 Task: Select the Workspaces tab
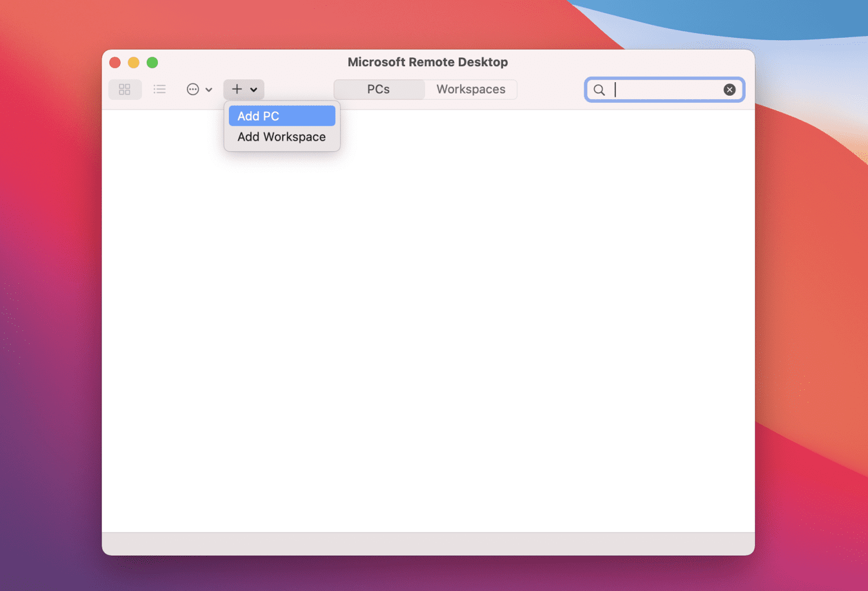coord(471,89)
